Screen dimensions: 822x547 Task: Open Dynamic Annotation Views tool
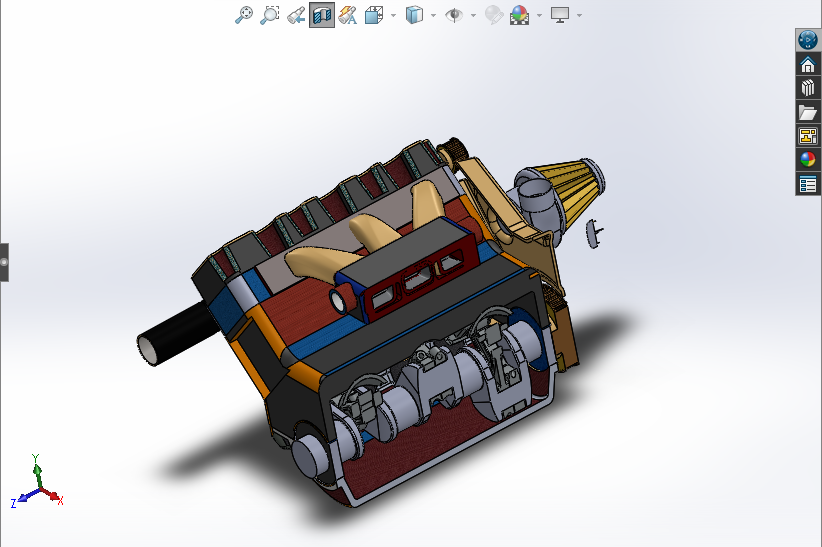coord(348,15)
